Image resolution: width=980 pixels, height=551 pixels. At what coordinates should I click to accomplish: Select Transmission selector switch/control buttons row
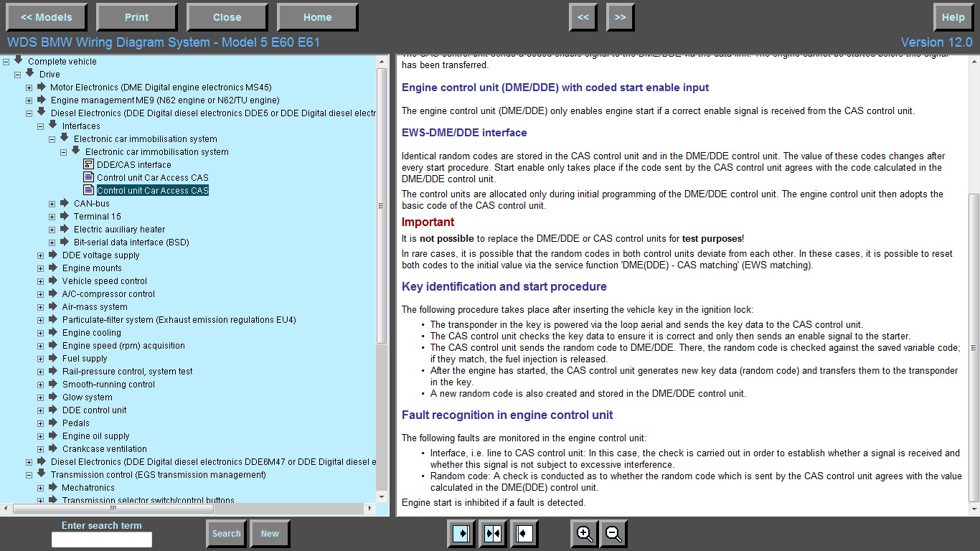148,500
